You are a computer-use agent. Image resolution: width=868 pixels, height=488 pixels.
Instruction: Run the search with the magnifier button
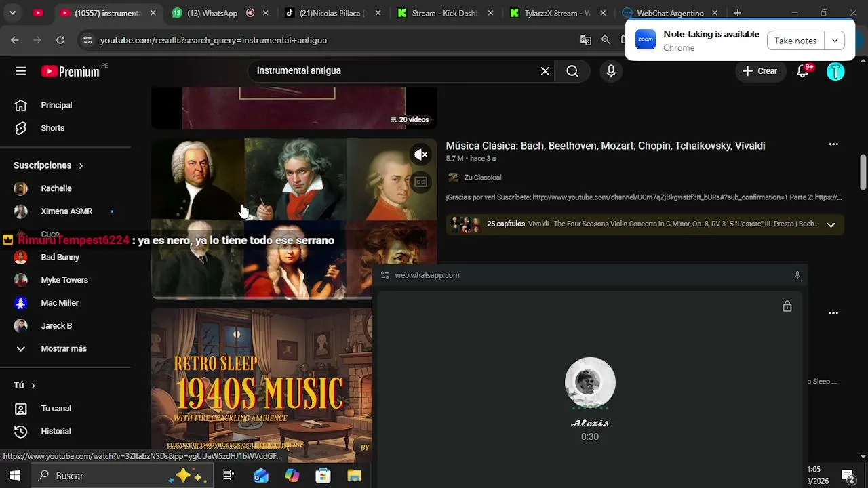[x=572, y=71]
